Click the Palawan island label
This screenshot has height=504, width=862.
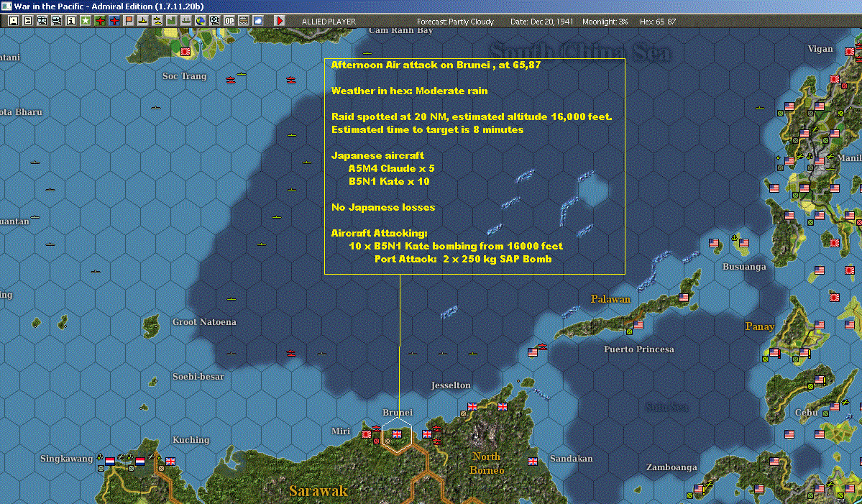click(610, 299)
